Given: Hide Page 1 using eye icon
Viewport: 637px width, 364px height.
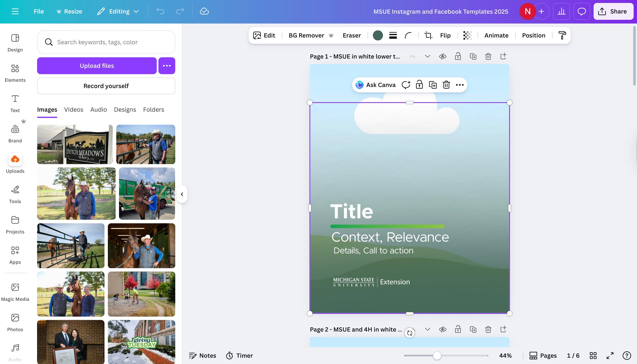Looking at the screenshot, I should [x=443, y=56].
